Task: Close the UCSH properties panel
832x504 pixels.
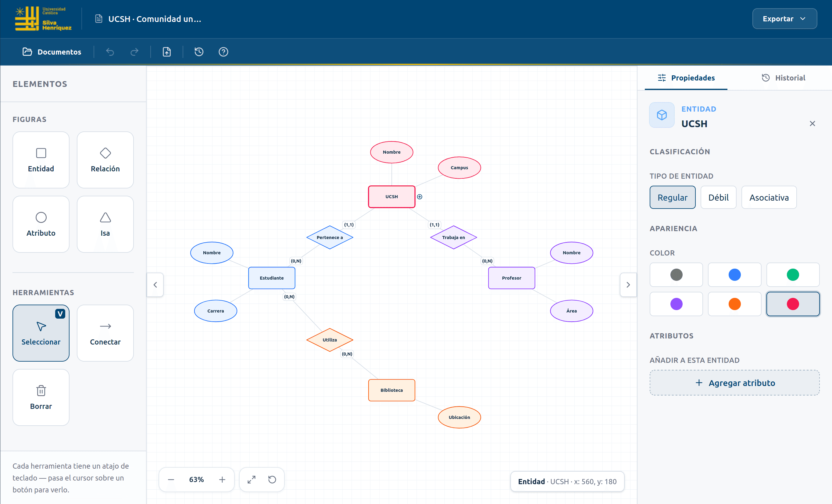Action: tap(812, 123)
